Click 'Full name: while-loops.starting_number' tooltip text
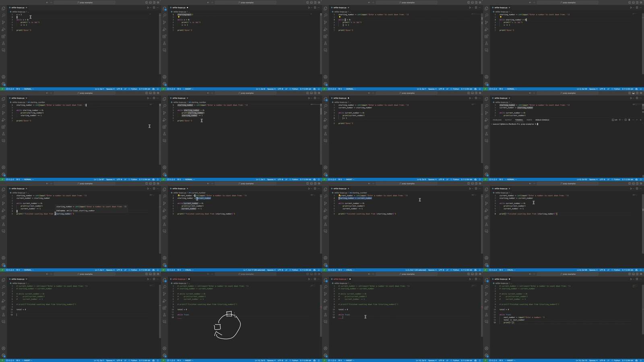 point(75,211)
